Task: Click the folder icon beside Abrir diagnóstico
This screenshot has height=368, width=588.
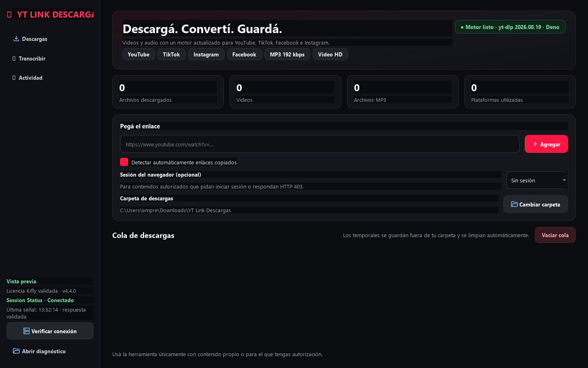Action: pyautogui.click(x=16, y=351)
